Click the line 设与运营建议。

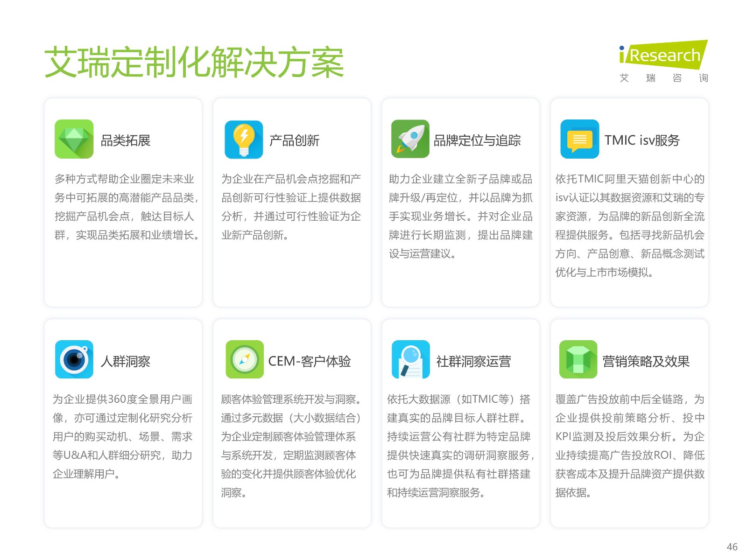coord(423,254)
